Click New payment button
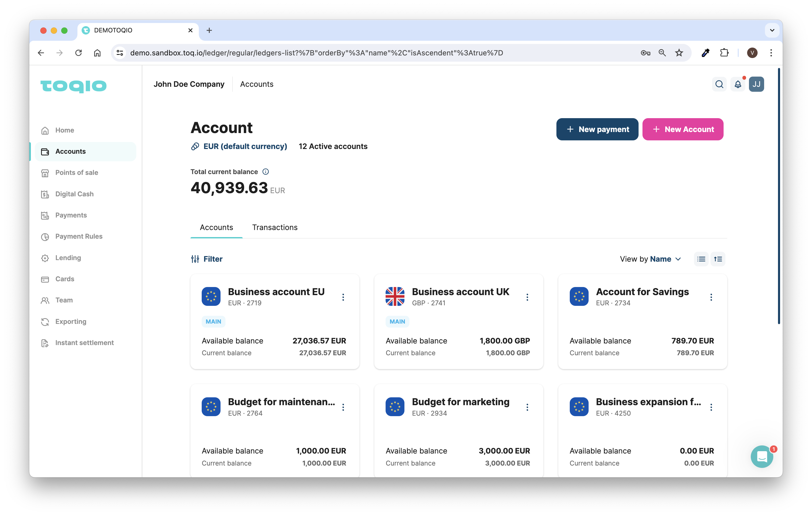The height and width of the screenshot is (516, 812). (x=597, y=129)
